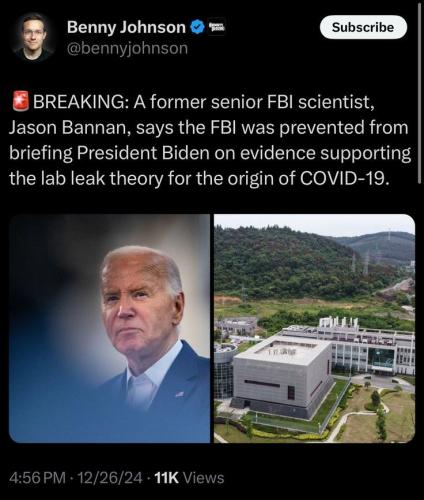Open the profile avatar beside Benny Johnson
Image resolution: width=424 pixels, height=500 pixels.
point(33,37)
